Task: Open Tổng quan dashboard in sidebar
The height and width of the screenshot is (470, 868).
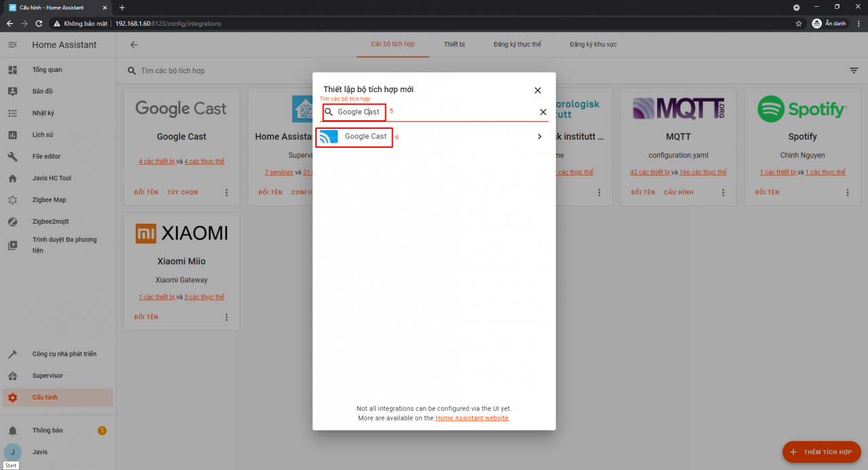Action: [47, 70]
